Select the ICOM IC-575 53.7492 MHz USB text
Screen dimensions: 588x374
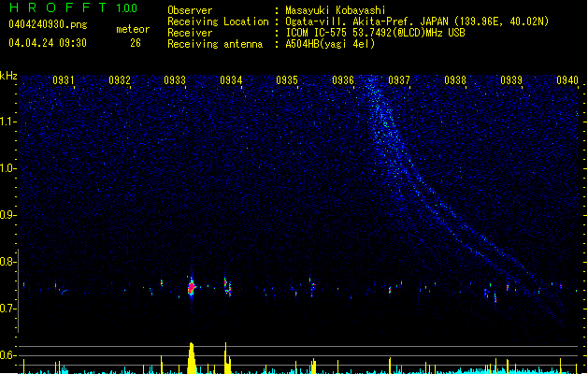[375, 33]
